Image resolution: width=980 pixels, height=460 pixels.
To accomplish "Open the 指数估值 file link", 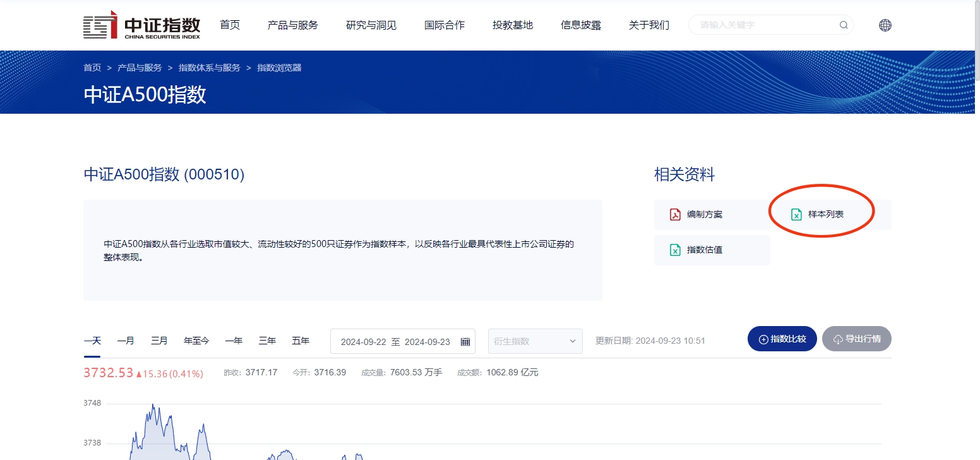I will pos(712,250).
